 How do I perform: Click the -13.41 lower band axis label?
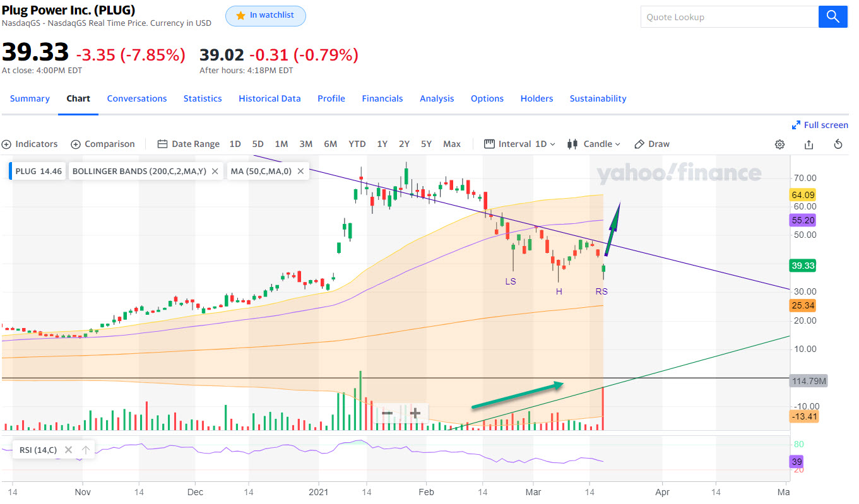tap(805, 416)
